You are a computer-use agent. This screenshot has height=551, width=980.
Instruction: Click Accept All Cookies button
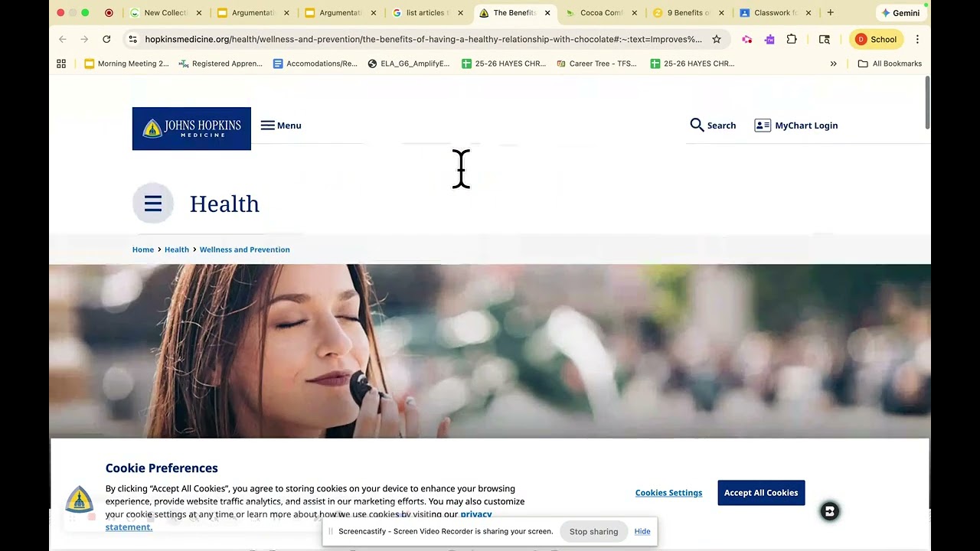[761, 493]
